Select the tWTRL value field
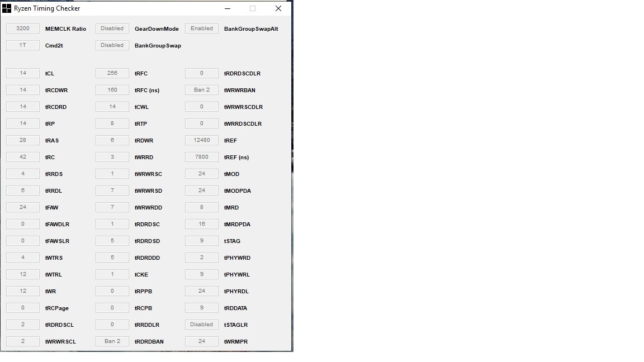Image resolution: width=644 pixels, height=362 pixels. (23, 274)
